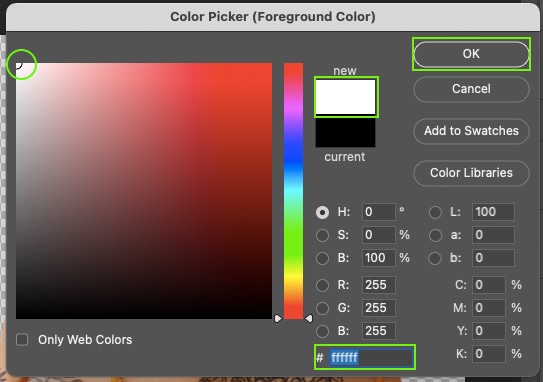Click the Cancel button
The height and width of the screenshot is (382, 543).
click(471, 89)
